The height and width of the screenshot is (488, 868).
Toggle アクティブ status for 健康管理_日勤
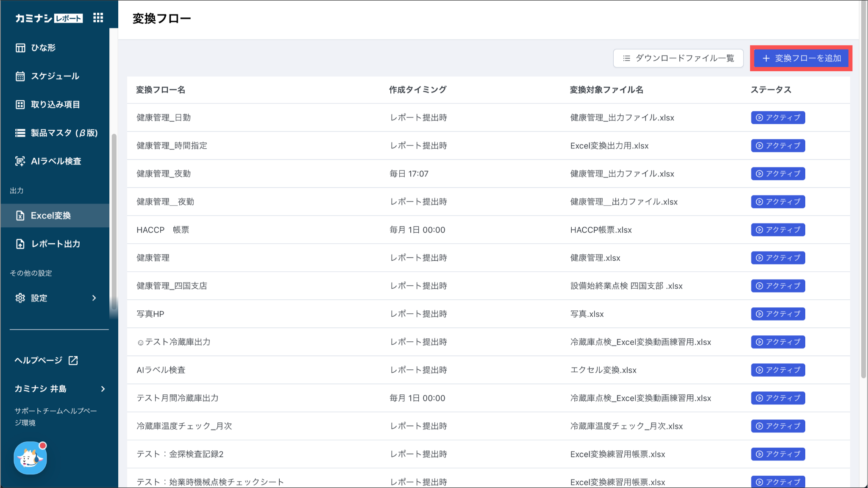[x=778, y=117]
